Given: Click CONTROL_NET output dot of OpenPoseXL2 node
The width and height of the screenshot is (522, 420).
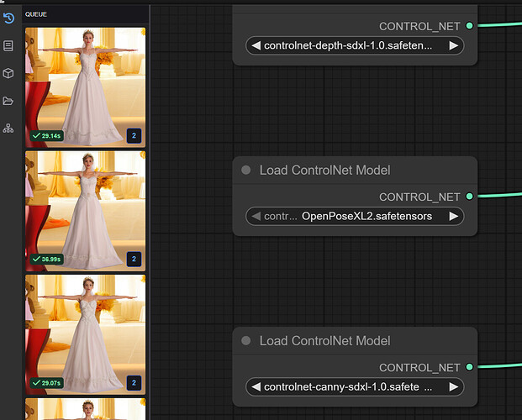Looking at the screenshot, I should click(x=469, y=196).
